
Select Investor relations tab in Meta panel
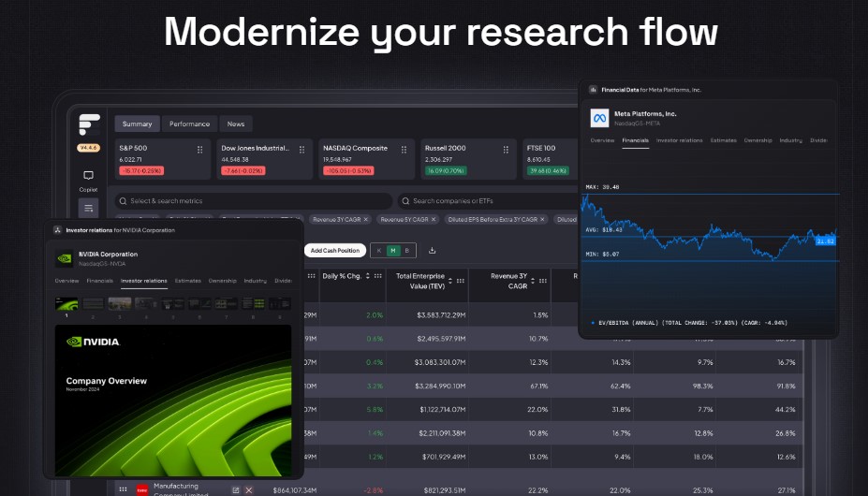pyautogui.click(x=679, y=140)
